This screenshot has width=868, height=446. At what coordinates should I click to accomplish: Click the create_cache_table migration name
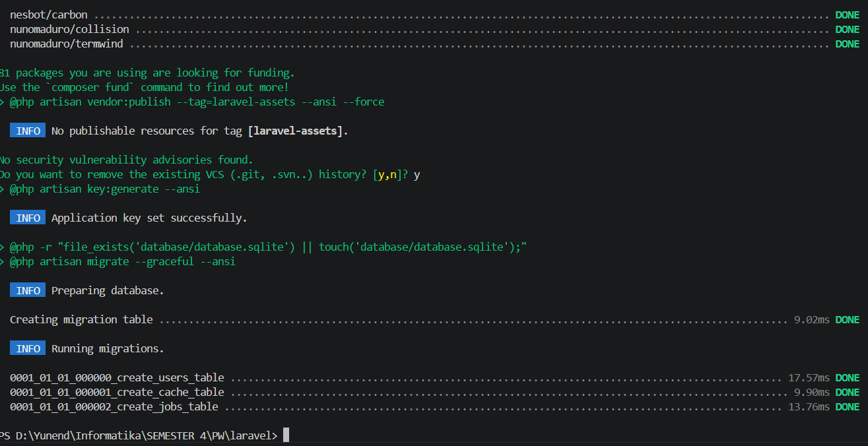pos(117,393)
